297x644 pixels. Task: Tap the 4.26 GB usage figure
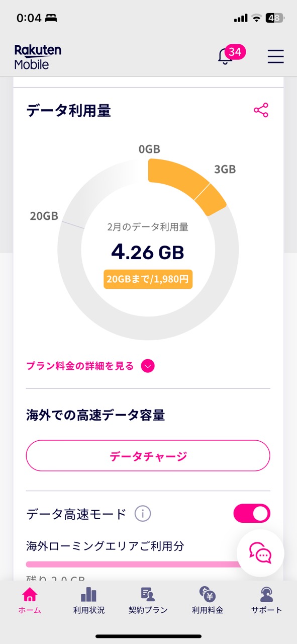click(148, 253)
